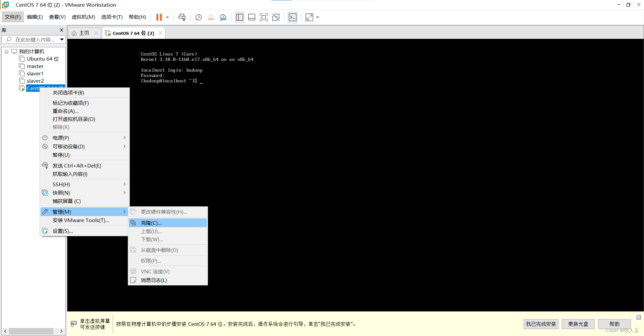This screenshot has width=644, height=336.
Task: Choose 暂停(U) in context menu
Action: (85, 155)
